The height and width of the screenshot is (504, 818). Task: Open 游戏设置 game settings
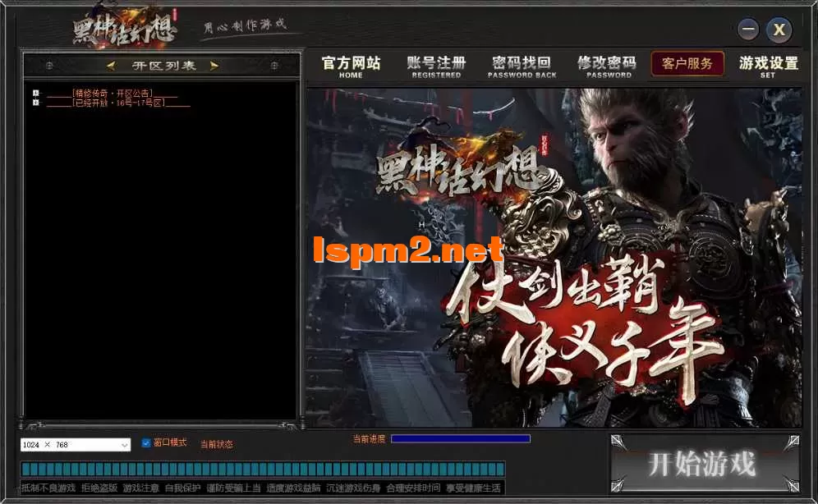(769, 66)
